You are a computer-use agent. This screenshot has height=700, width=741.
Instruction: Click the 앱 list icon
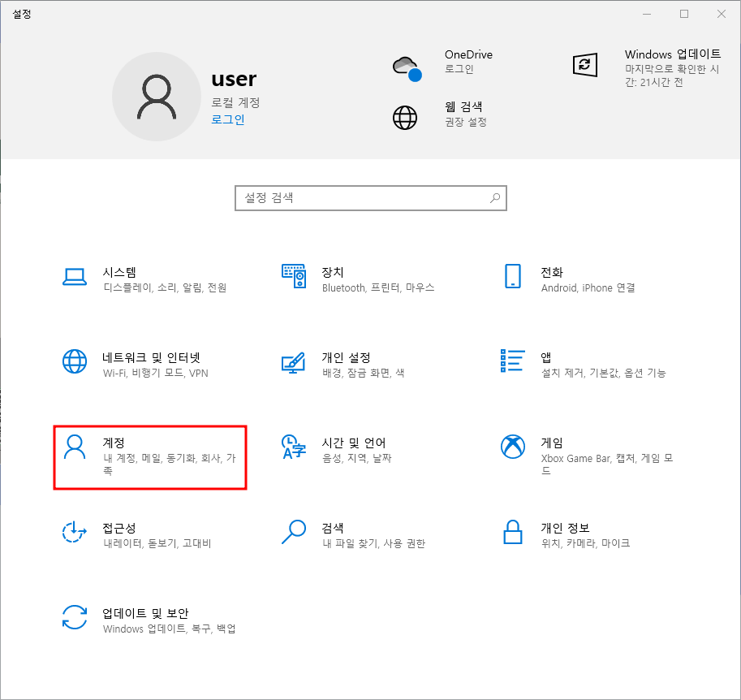point(513,361)
